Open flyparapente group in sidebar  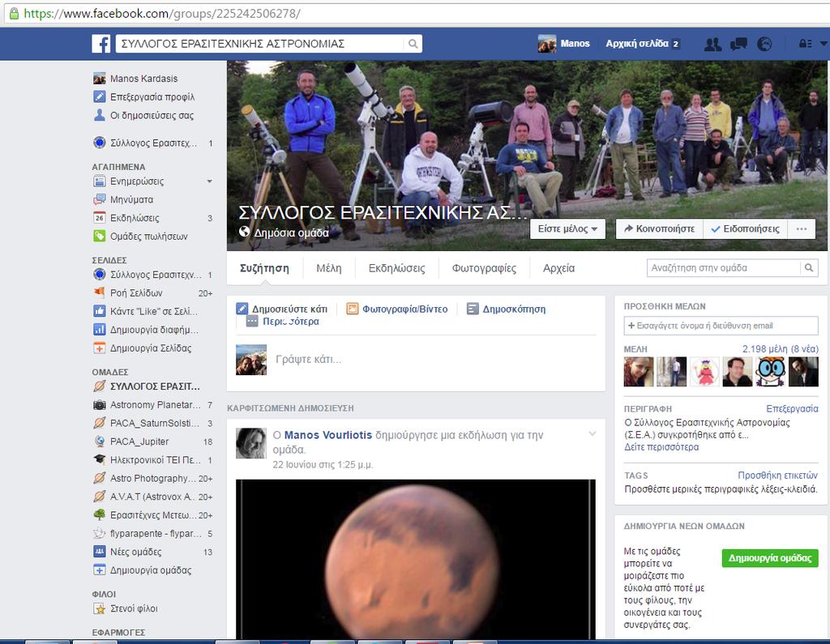click(x=153, y=533)
